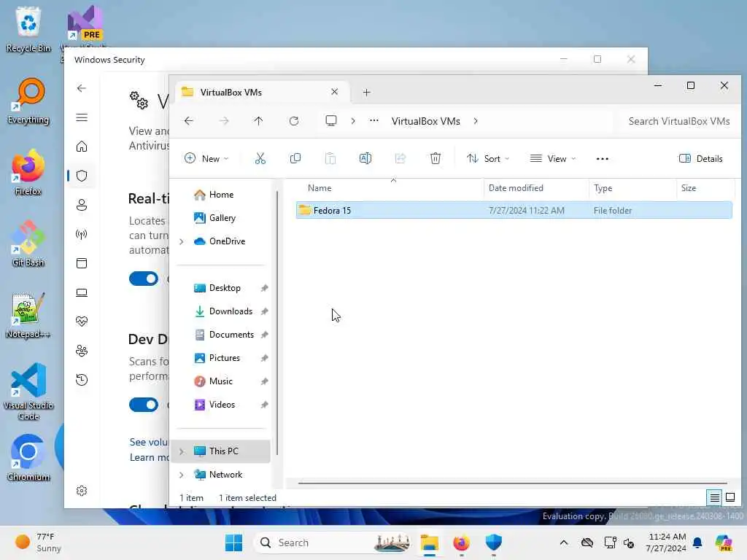Select the VirtualBox VMs tab

point(262,93)
